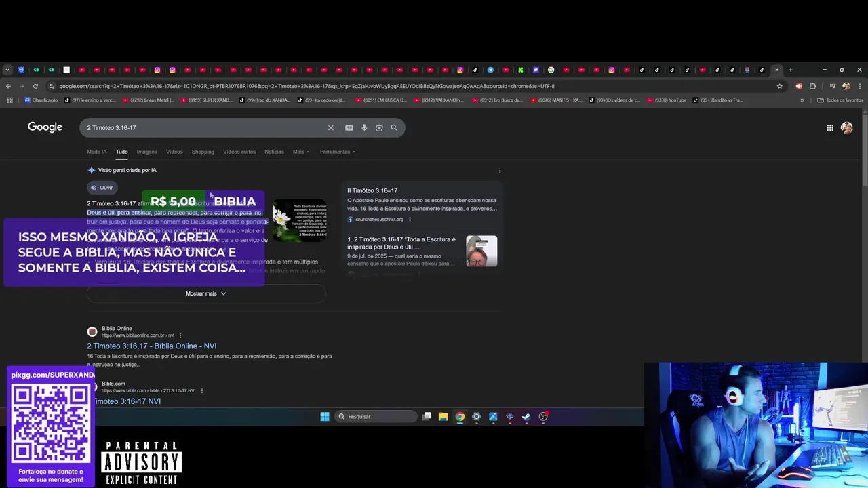The height and width of the screenshot is (488, 868).
Task: Open the tab search chevron at top-left
Action: (x=7, y=70)
